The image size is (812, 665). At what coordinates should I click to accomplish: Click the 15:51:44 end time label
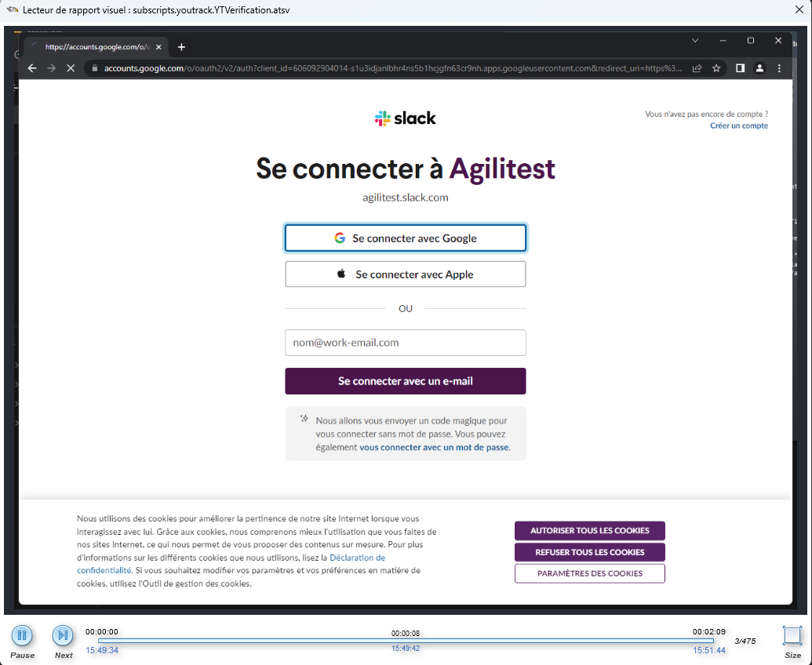709,651
